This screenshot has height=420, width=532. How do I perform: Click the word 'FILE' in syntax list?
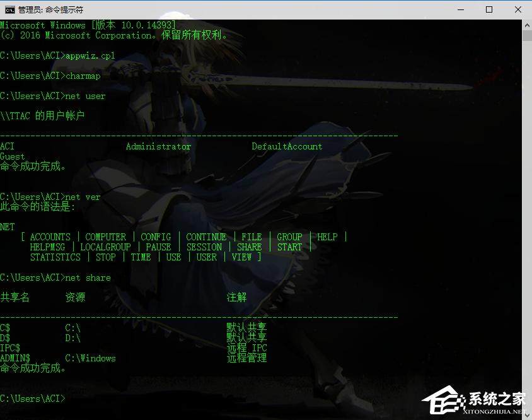pyautogui.click(x=252, y=237)
